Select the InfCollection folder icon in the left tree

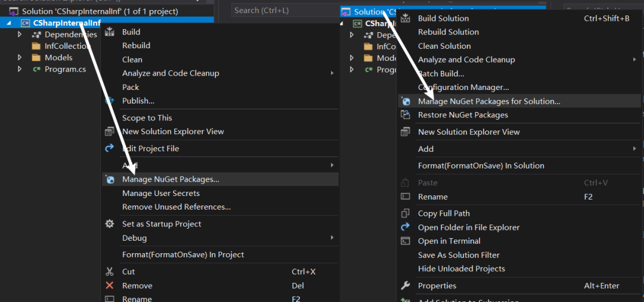36,46
